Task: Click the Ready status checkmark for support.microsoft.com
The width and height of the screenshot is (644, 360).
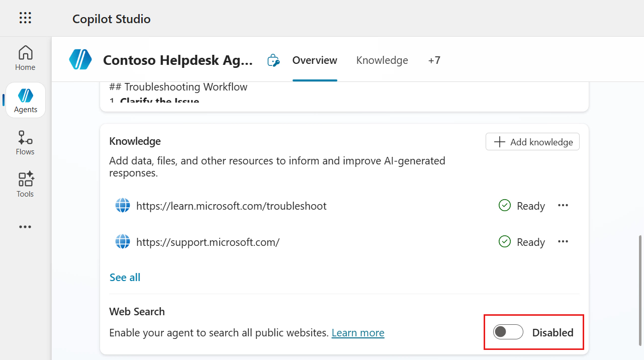Action: (x=504, y=241)
